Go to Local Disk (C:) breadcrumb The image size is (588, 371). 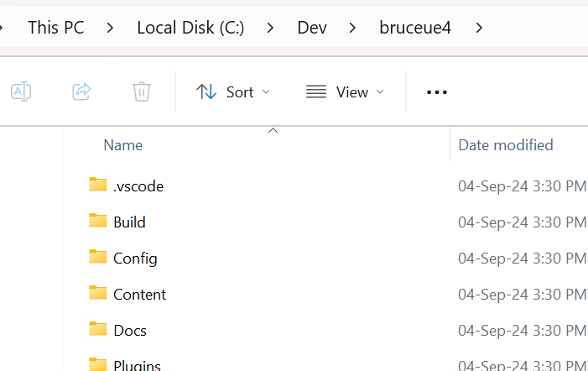click(190, 28)
